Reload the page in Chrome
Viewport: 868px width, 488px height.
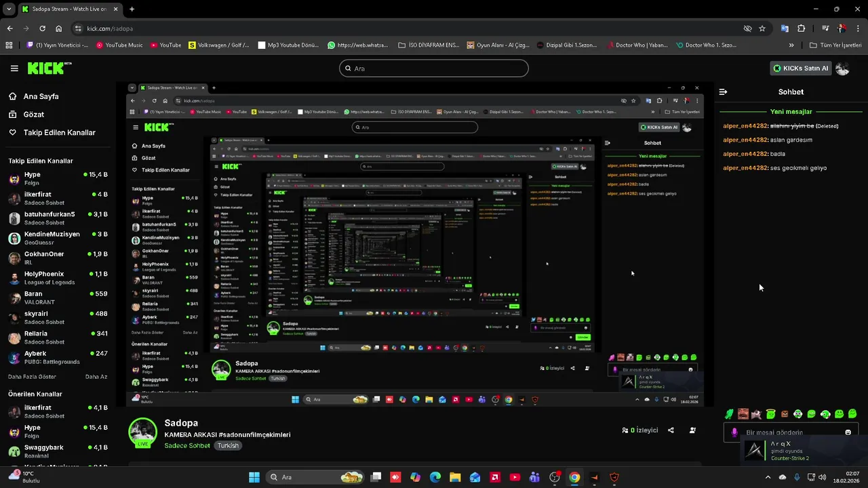pyautogui.click(x=42, y=28)
